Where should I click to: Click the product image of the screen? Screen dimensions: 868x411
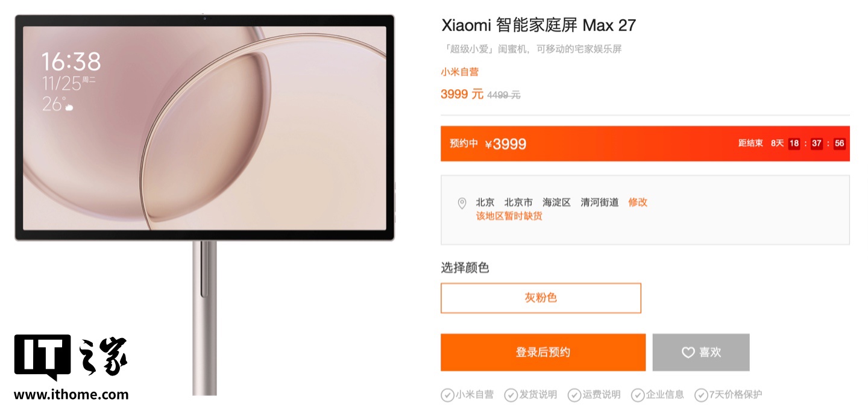[x=205, y=128]
